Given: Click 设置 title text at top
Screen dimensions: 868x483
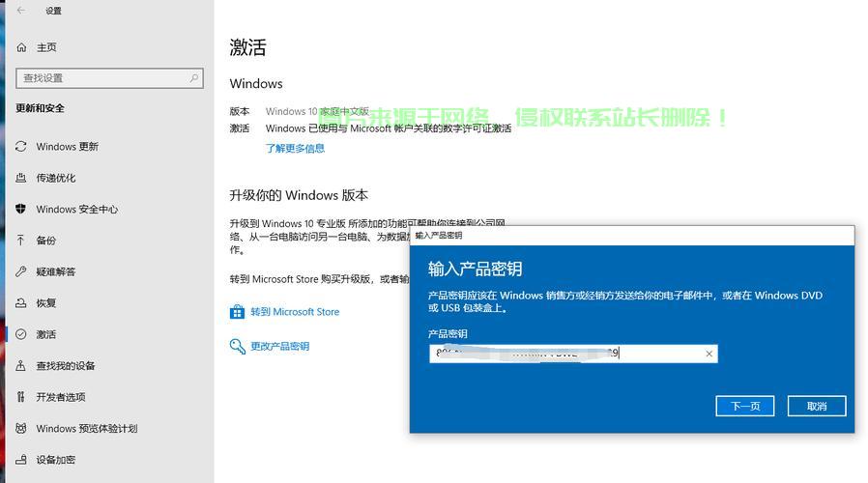Looking at the screenshot, I should coord(54,11).
